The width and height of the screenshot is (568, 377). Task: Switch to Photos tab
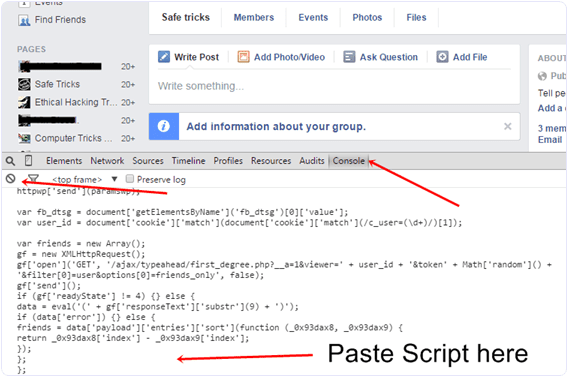tap(367, 17)
